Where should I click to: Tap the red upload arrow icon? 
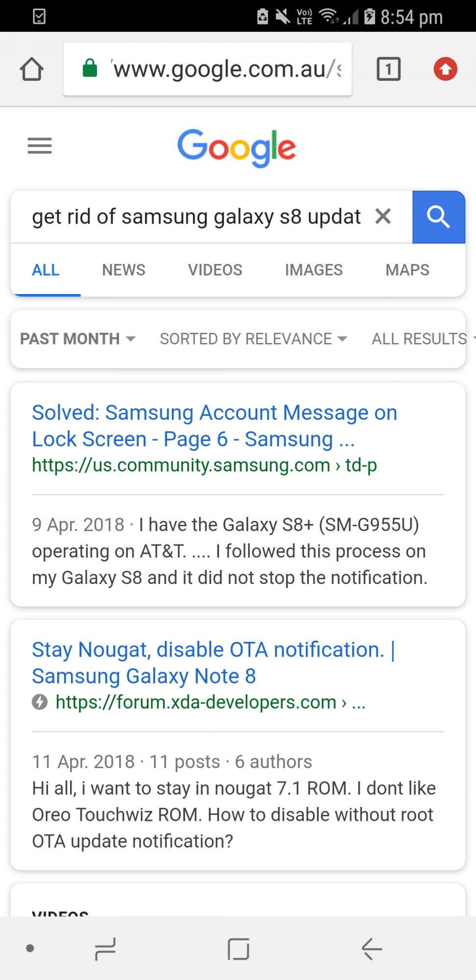click(445, 69)
